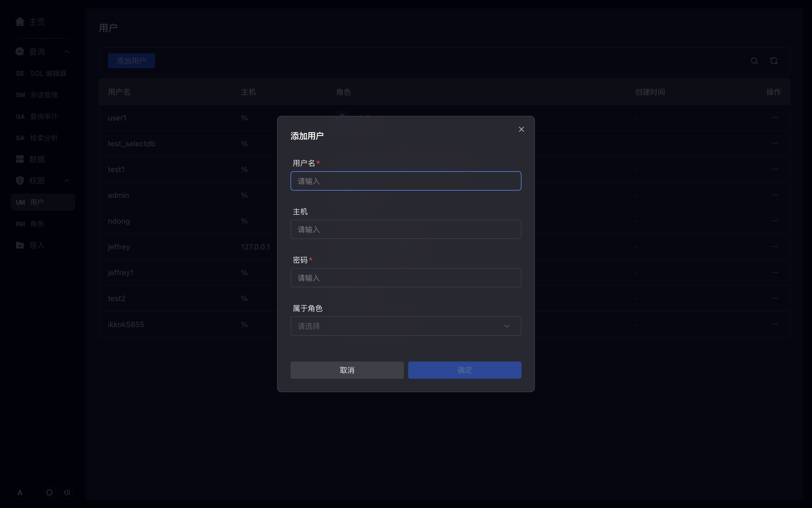Open 检索分析 menu item
This screenshot has height=508, width=812.
[x=43, y=138]
